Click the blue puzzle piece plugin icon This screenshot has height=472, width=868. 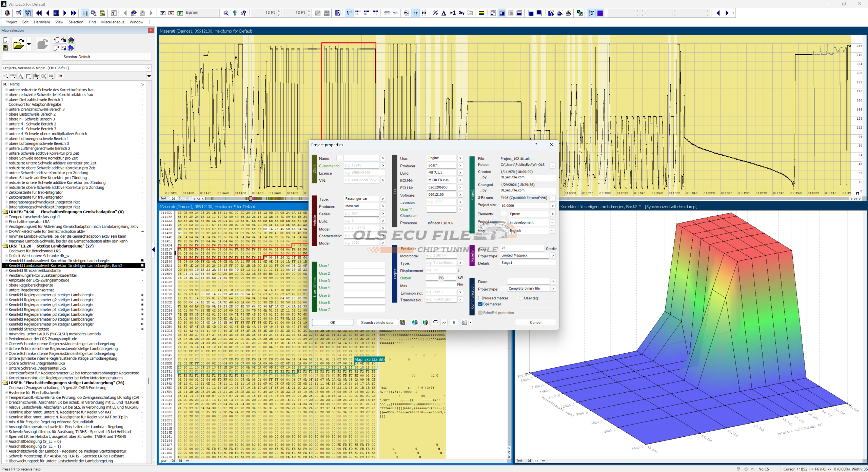tap(71, 48)
